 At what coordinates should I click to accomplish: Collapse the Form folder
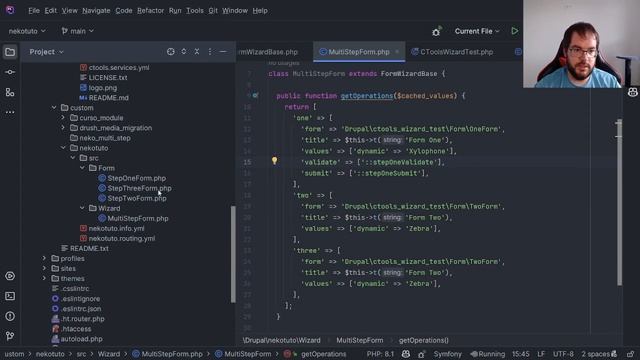82,168
